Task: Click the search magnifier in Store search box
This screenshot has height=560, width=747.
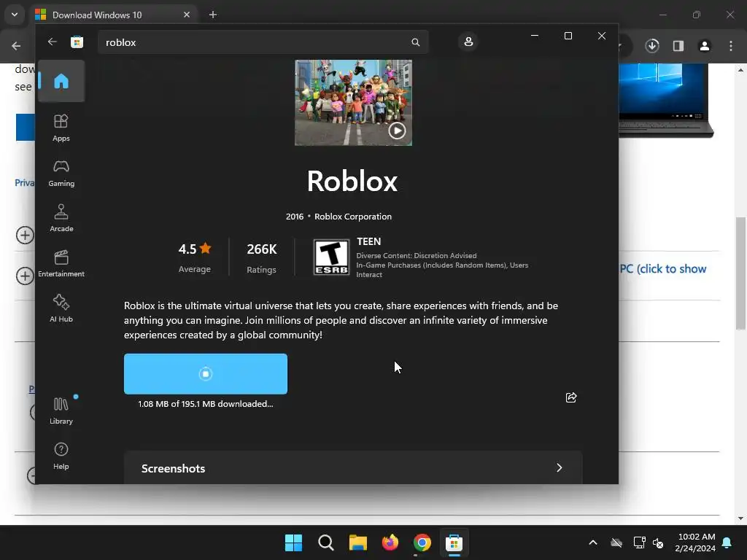Action: click(415, 42)
